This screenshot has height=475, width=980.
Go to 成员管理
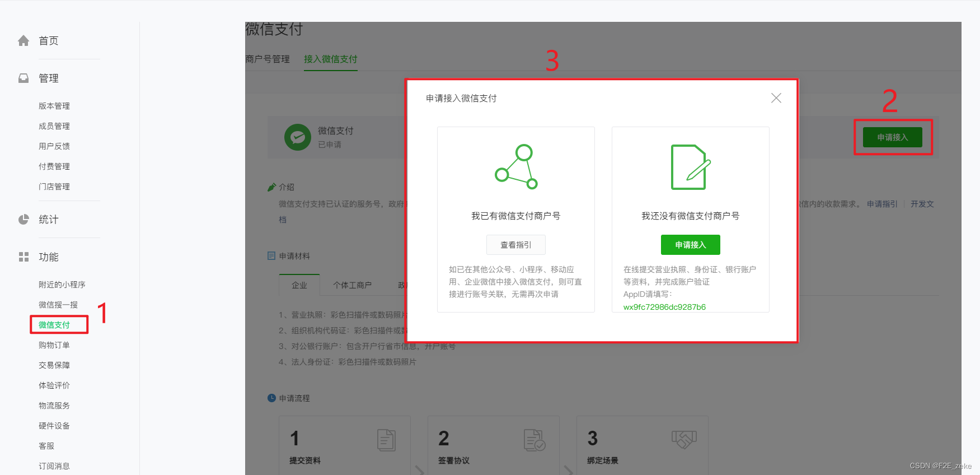point(54,126)
